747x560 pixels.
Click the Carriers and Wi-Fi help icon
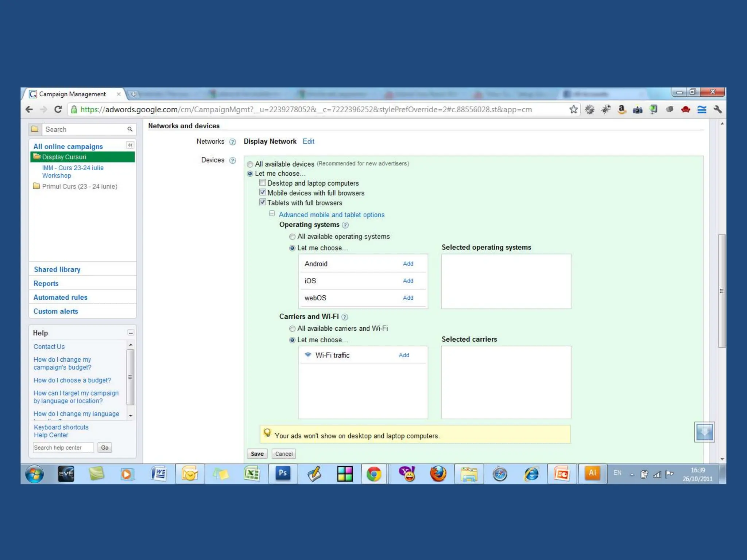tap(345, 317)
